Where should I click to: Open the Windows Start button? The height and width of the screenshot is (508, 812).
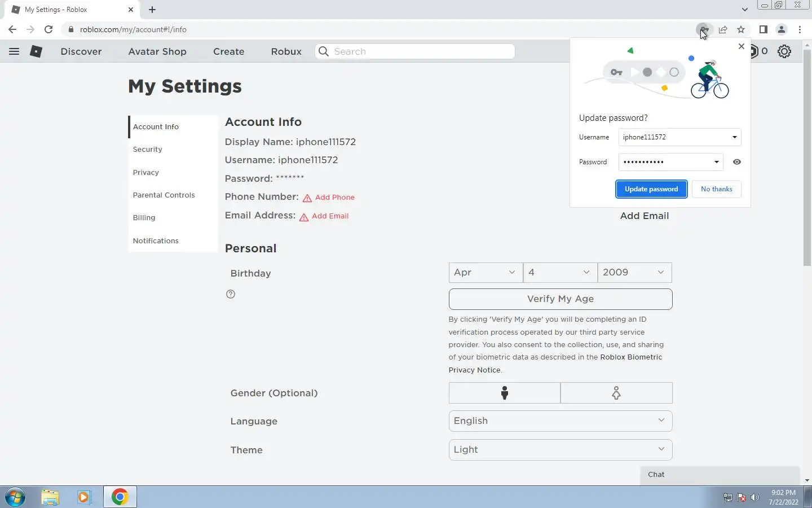(15, 497)
